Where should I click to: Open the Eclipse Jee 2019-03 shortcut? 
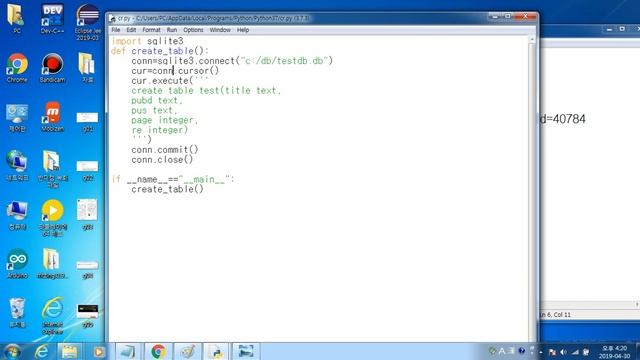tap(87, 21)
